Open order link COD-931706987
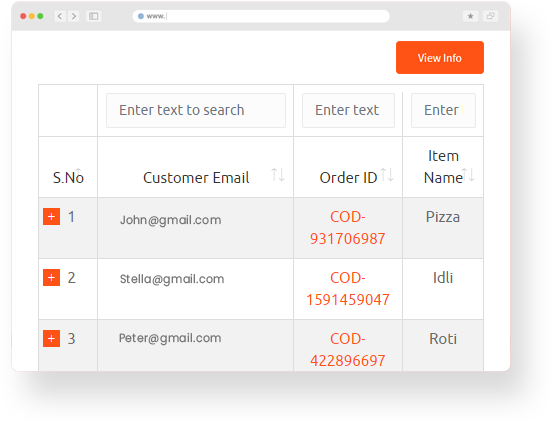 pos(347,228)
